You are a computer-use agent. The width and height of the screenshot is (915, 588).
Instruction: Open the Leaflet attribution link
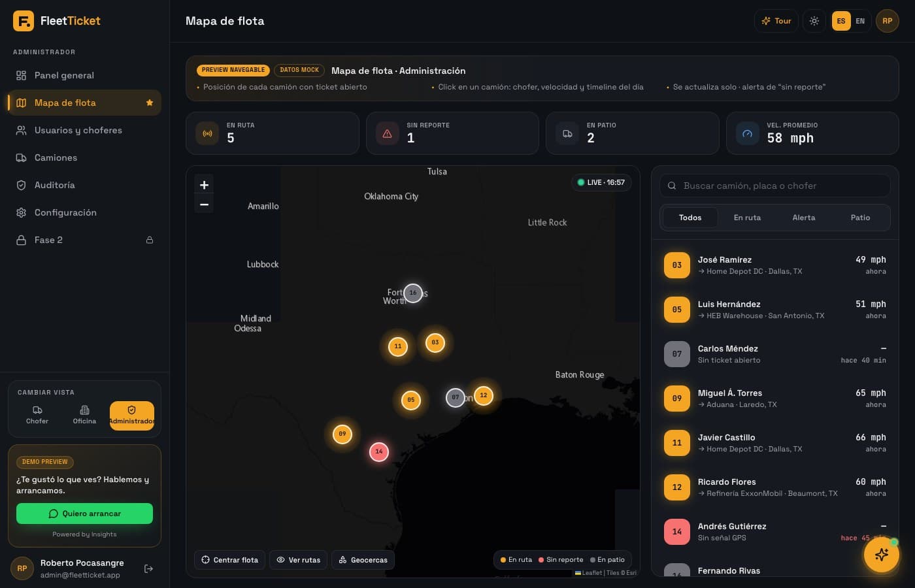(x=592, y=573)
